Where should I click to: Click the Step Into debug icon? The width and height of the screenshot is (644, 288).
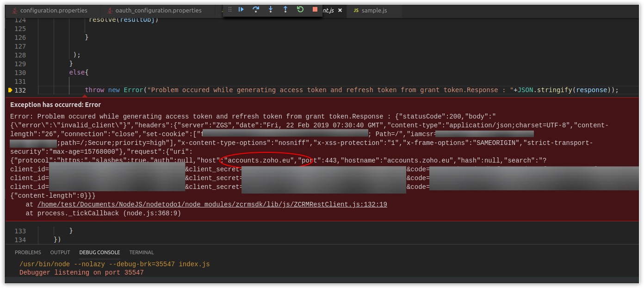click(x=271, y=9)
